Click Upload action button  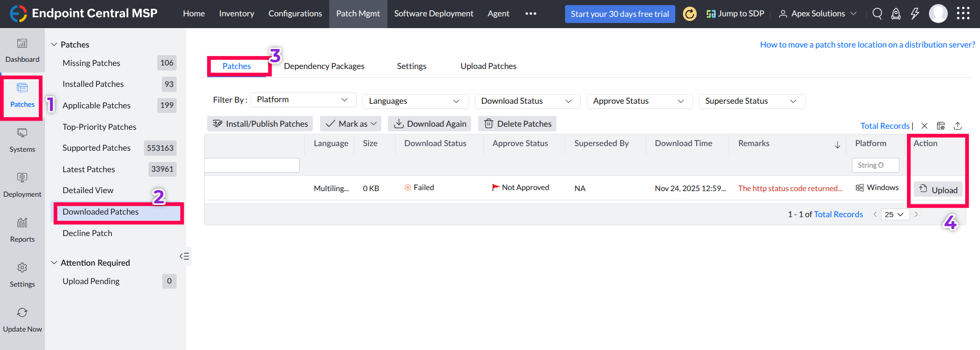pos(938,190)
